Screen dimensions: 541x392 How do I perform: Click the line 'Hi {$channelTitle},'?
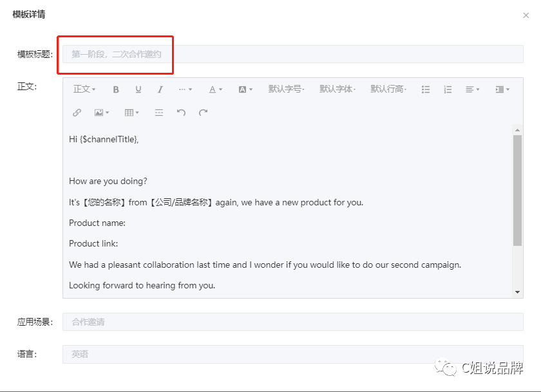coord(104,139)
